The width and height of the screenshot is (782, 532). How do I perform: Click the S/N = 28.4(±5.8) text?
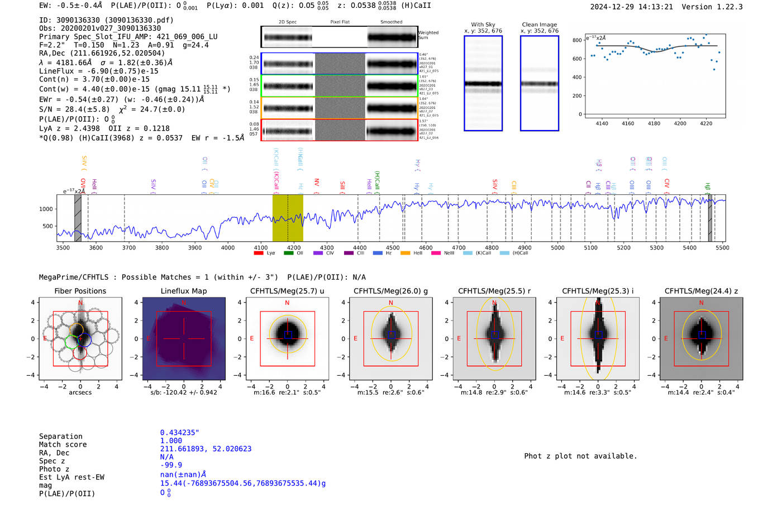tap(112, 109)
